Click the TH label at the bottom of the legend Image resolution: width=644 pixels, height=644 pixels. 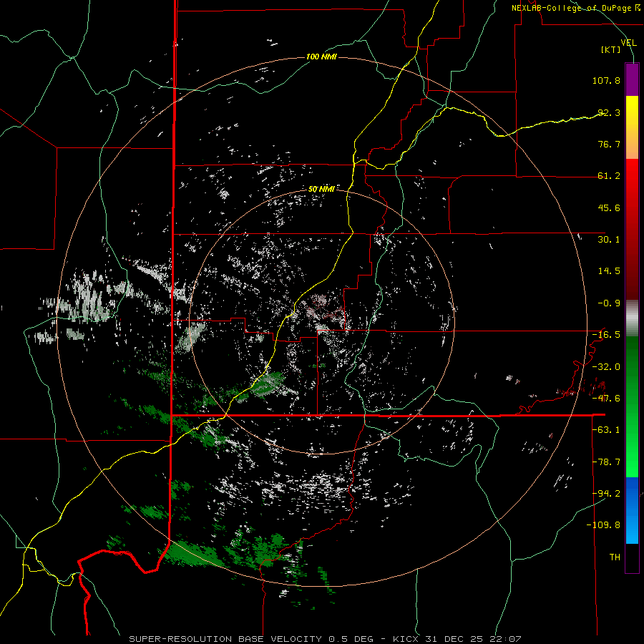pos(615,557)
